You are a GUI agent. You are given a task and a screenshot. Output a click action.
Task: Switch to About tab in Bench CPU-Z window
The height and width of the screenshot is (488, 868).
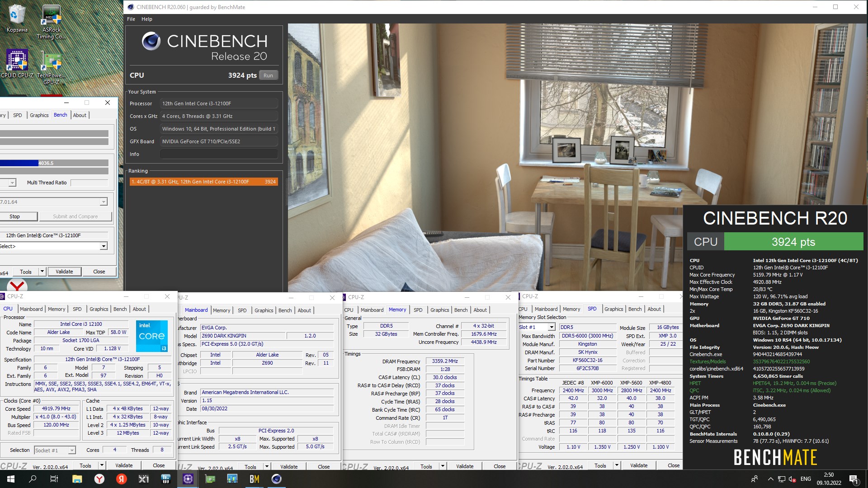pos(80,115)
